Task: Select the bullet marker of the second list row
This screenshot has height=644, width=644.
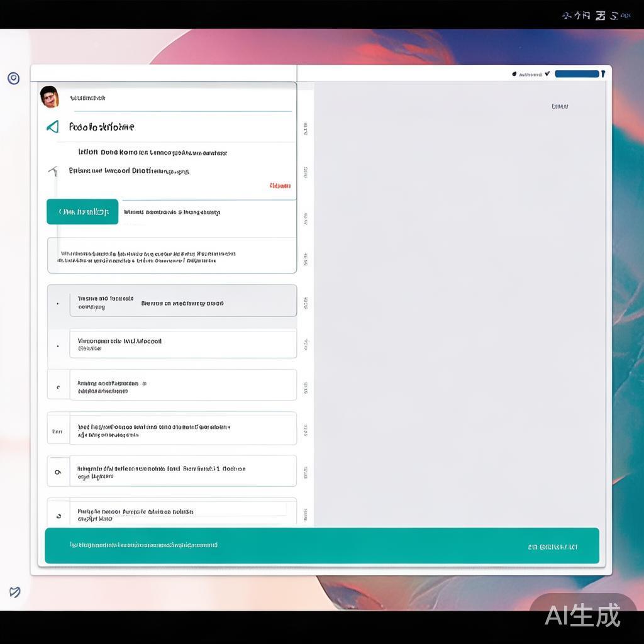Action: pos(58,345)
